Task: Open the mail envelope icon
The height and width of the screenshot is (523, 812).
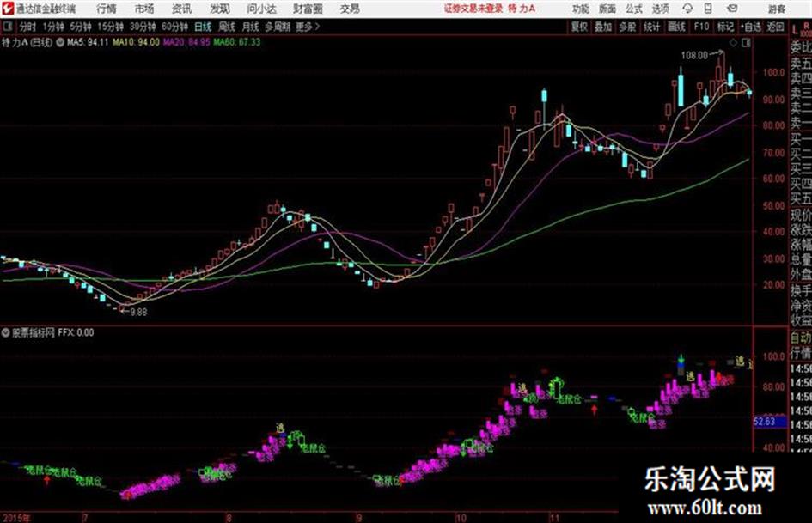Action: [732, 9]
